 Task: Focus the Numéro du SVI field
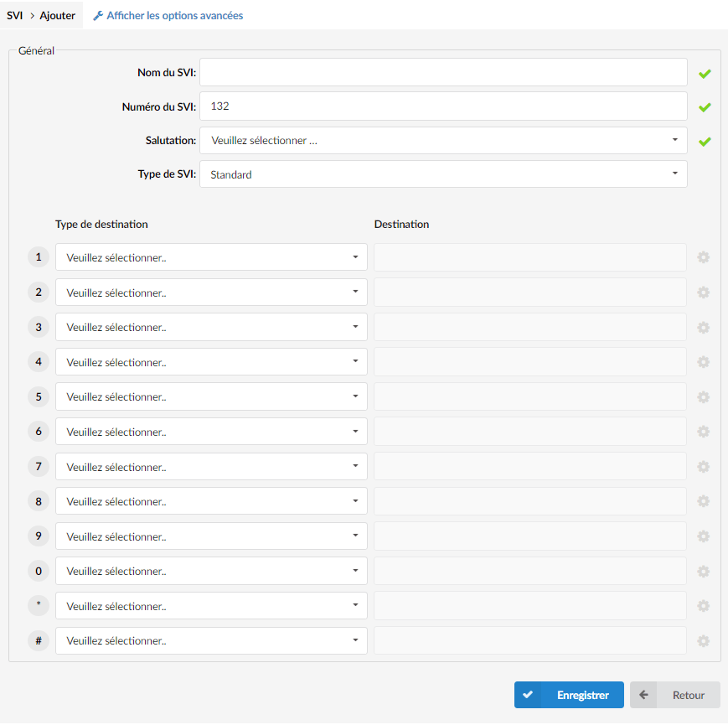443,106
